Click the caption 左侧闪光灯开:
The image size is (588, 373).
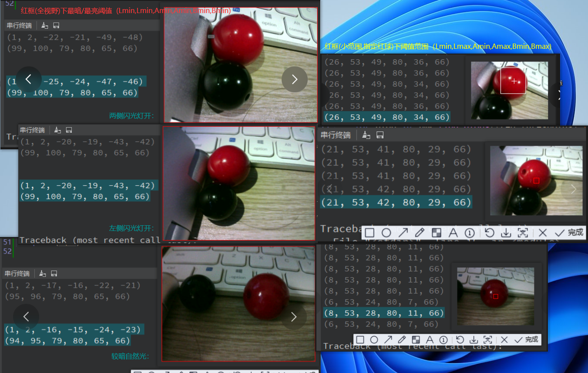pos(131,228)
